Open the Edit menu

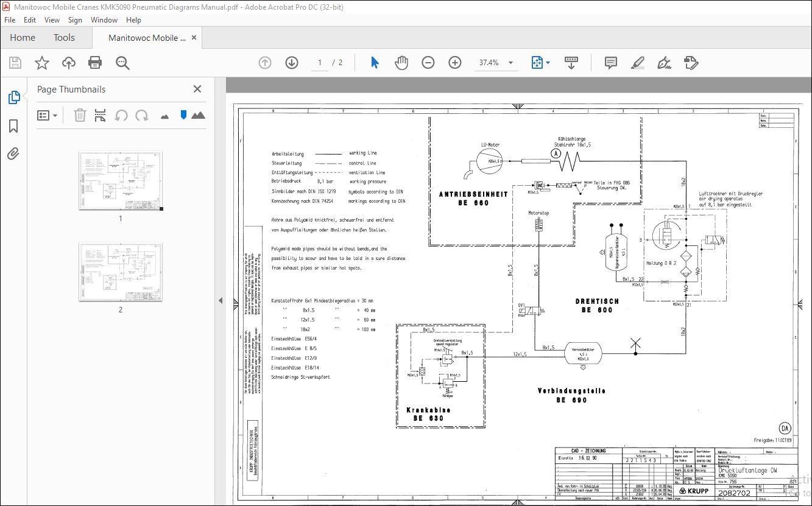point(30,20)
